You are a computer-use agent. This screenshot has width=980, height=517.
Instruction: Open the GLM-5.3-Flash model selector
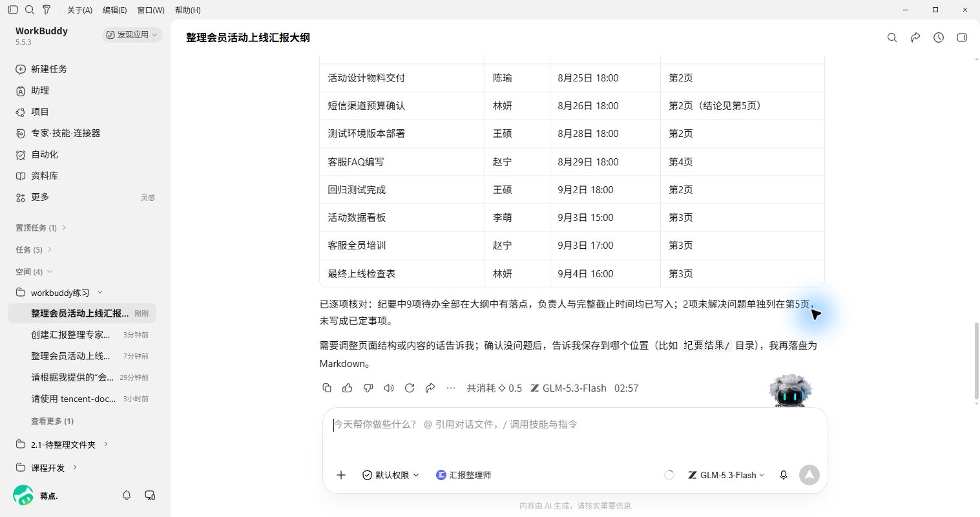click(x=725, y=475)
